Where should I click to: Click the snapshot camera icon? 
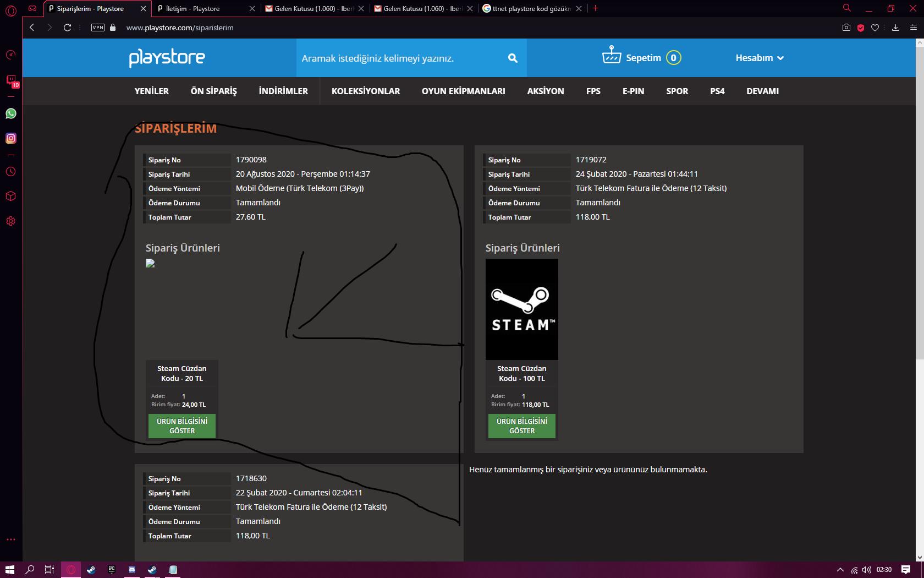pyautogui.click(x=846, y=28)
